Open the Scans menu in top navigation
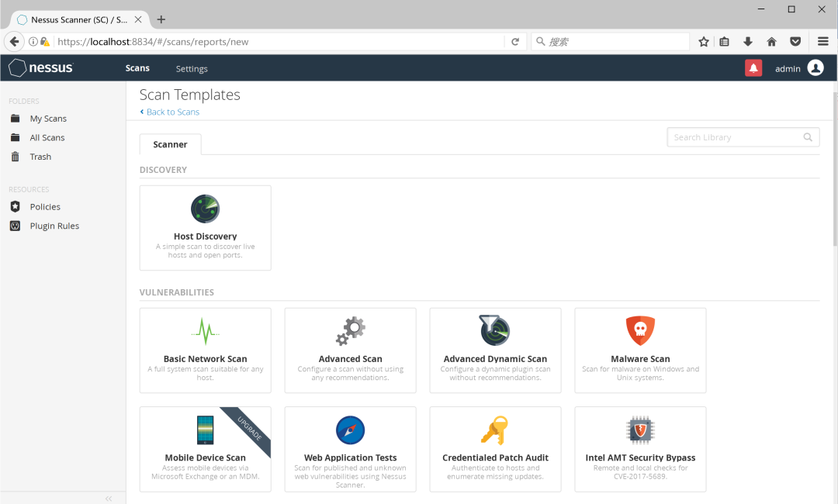The width and height of the screenshot is (838, 504). pyautogui.click(x=137, y=68)
